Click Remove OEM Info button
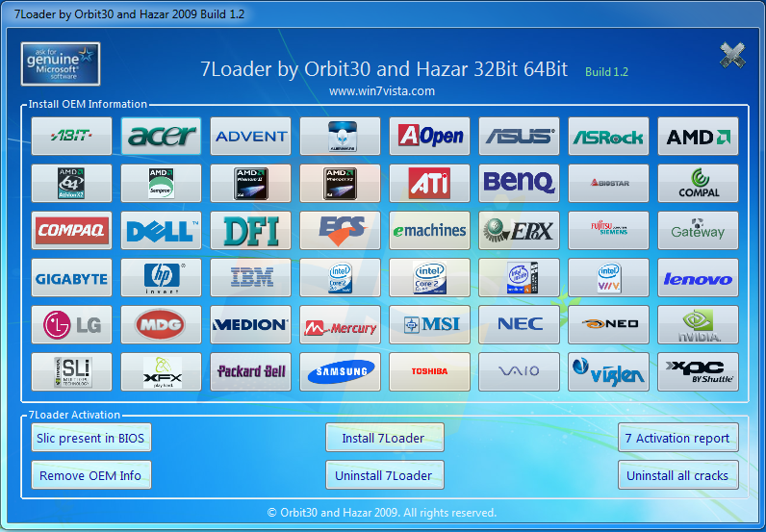 click(x=90, y=475)
